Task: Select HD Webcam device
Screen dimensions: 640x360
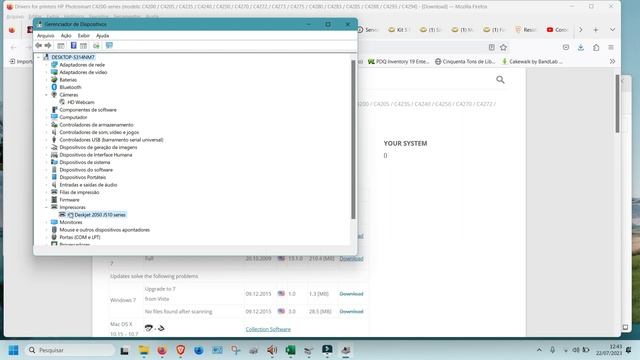Action: tap(81, 102)
